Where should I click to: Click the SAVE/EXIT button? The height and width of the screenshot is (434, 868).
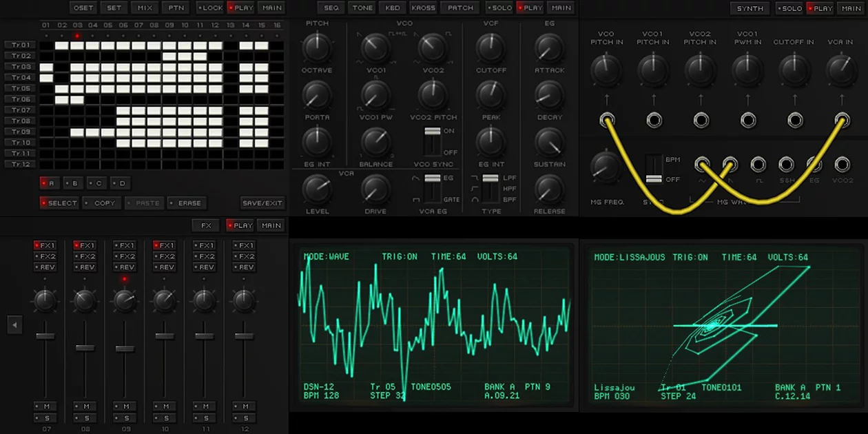tap(262, 203)
